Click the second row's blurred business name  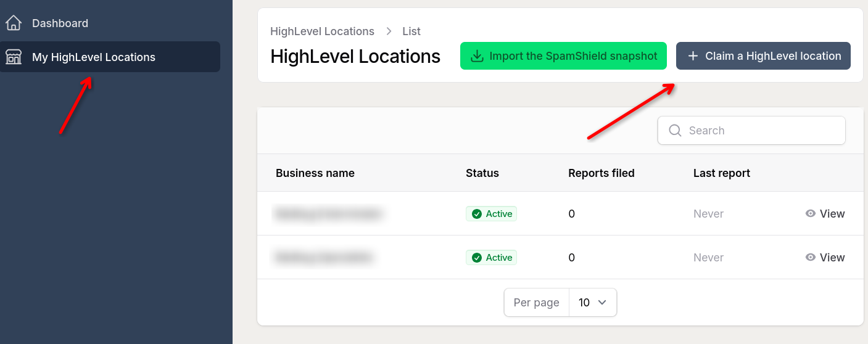click(324, 258)
